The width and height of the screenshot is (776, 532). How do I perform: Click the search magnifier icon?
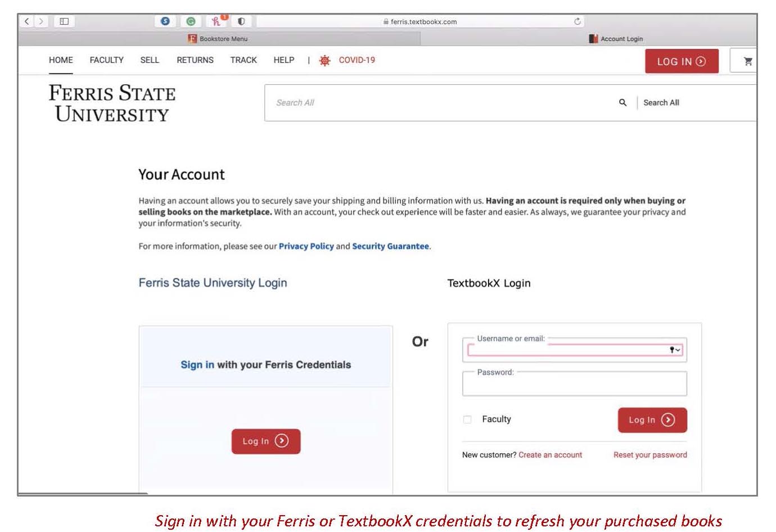click(x=622, y=102)
